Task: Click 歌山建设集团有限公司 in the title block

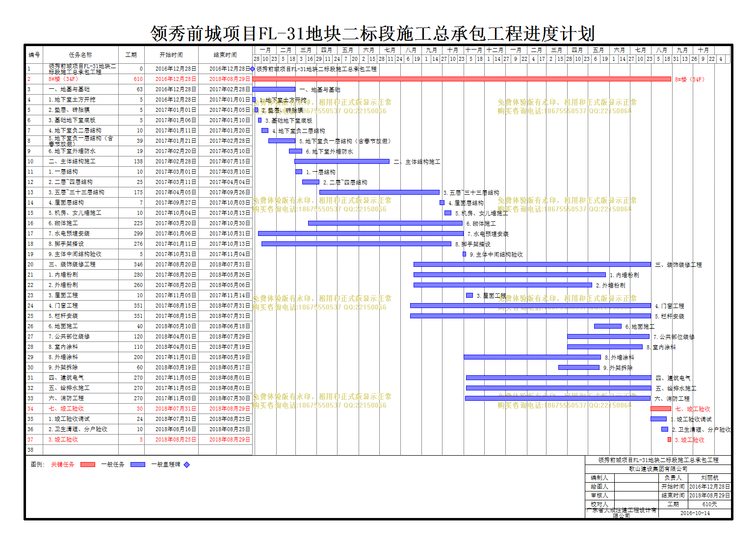Action: [x=658, y=469]
